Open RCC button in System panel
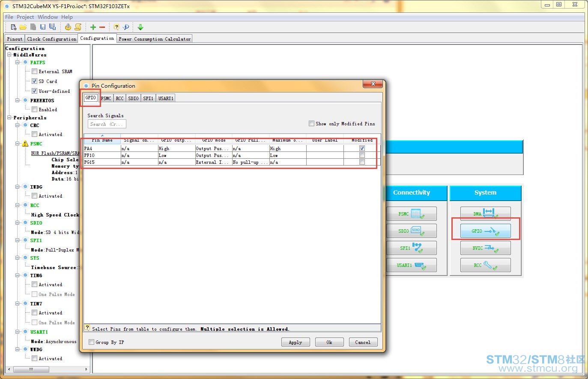 click(x=485, y=265)
